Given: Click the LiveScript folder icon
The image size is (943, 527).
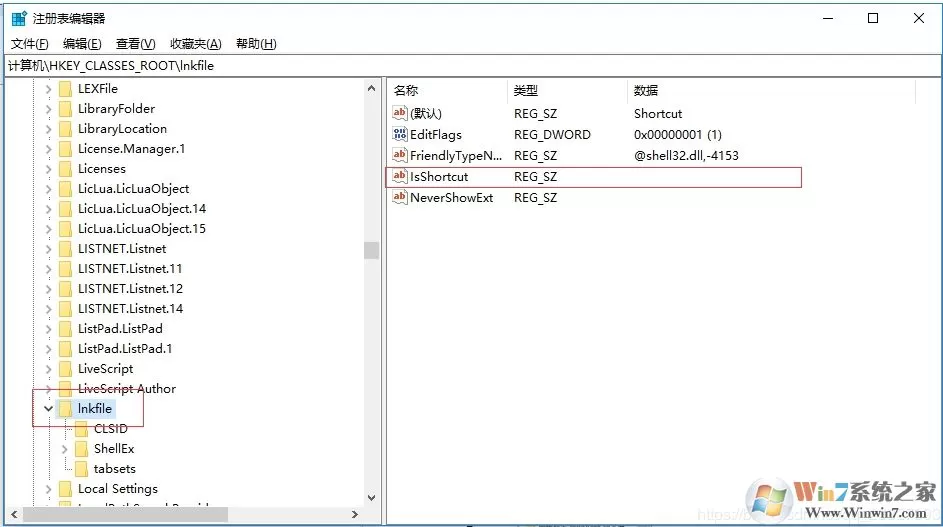Looking at the screenshot, I should [x=66, y=369].
